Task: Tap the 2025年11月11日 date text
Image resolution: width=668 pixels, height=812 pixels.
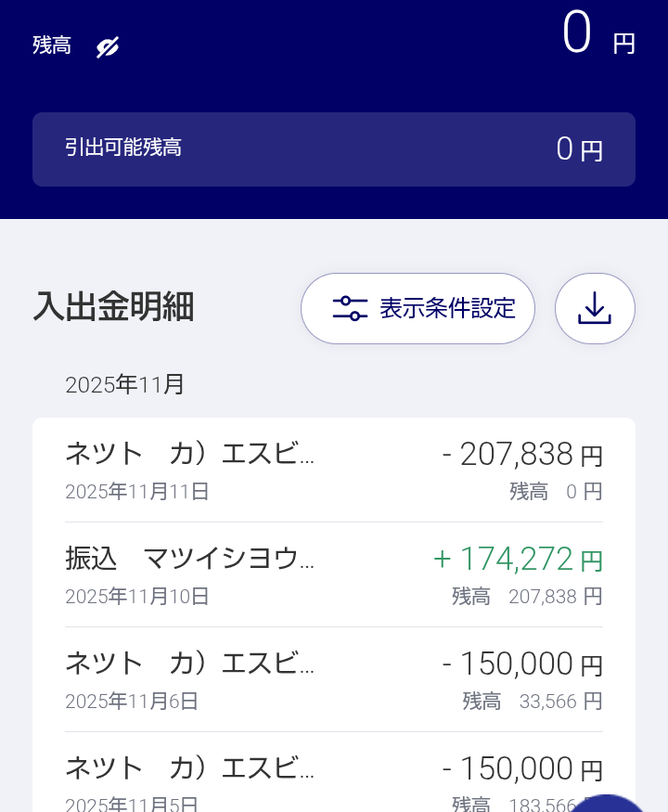Action: point(137,491)
